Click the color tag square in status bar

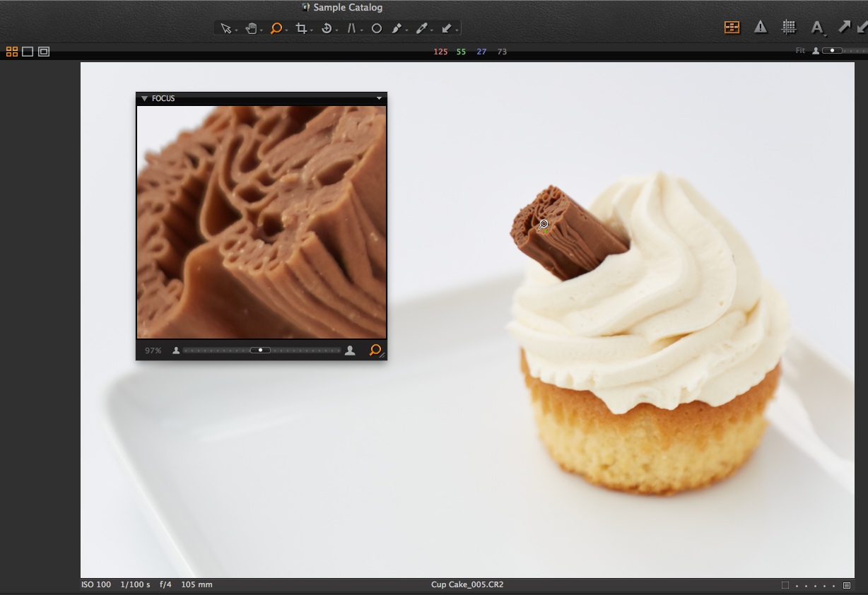[x=785, y=585]
